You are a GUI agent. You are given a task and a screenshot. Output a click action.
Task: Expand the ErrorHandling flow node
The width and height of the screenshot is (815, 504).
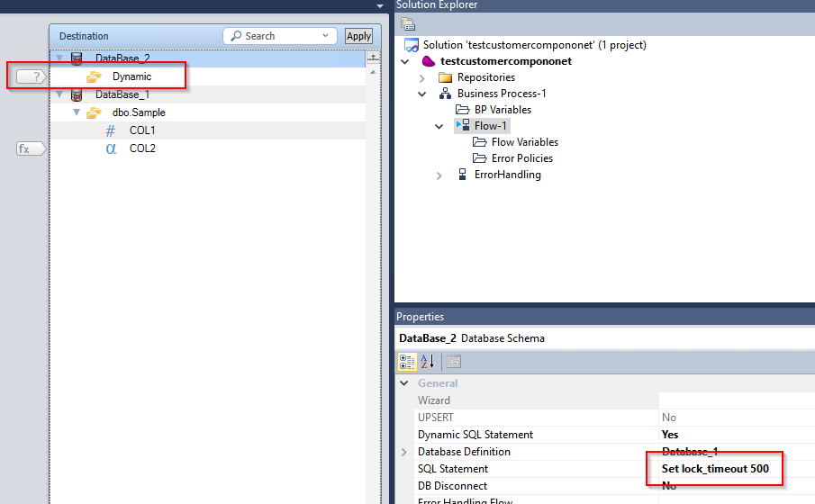(439, 175)
